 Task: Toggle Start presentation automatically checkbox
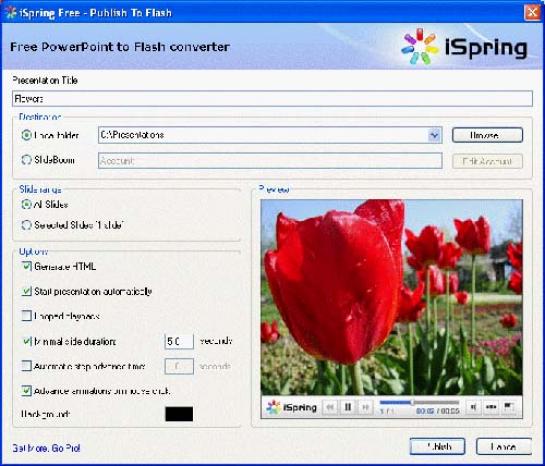pyautogui.click(x=26, y=291)
